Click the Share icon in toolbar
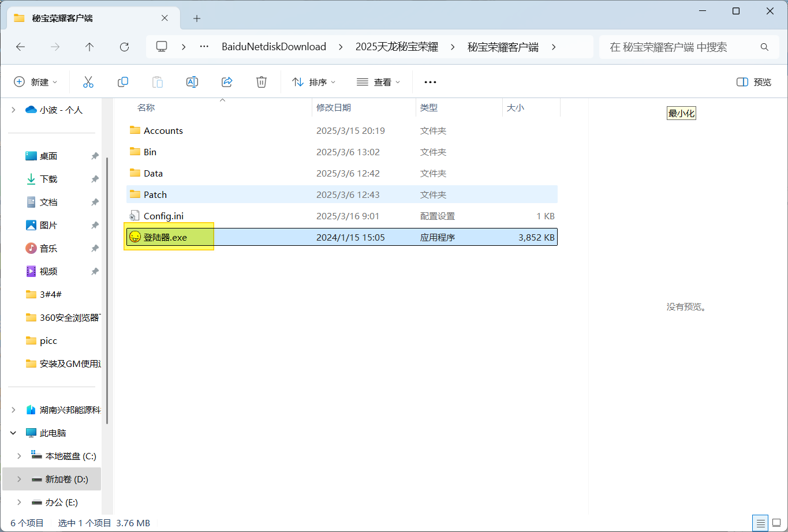788x532 pixels. 227,82
